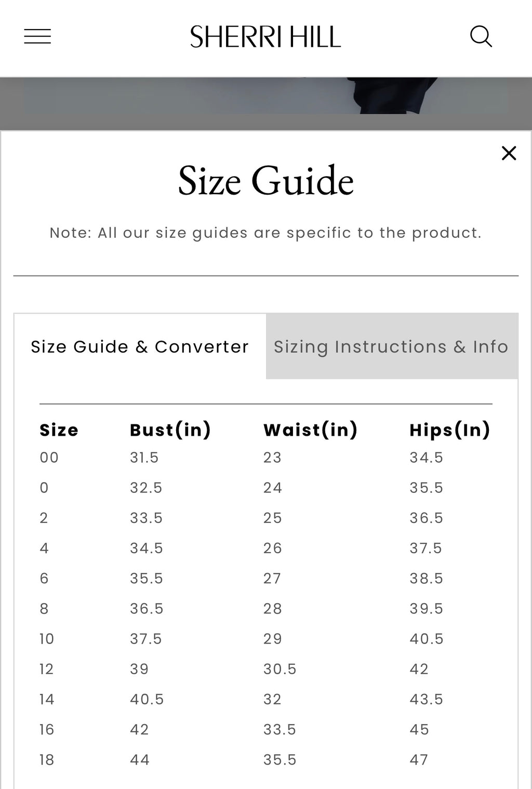
Task: Select the size 10 row label
Action: [x=47, y=639]
